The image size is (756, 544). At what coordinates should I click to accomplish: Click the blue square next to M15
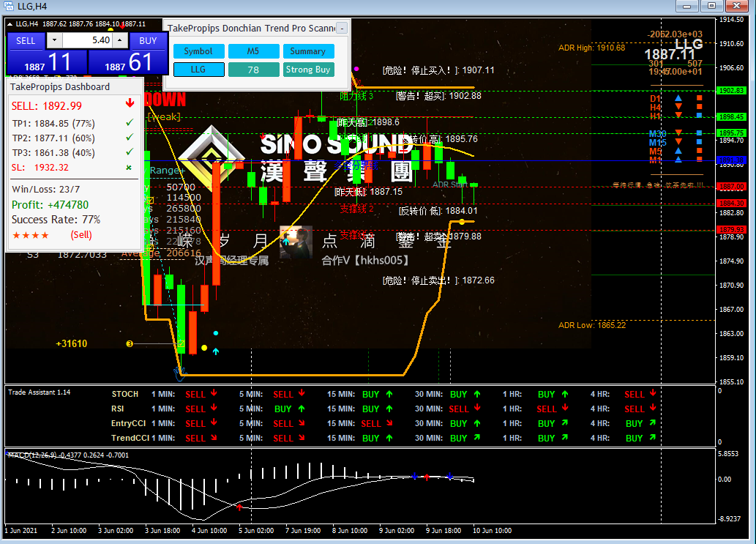pyautogui.click(x=699, y=142)
